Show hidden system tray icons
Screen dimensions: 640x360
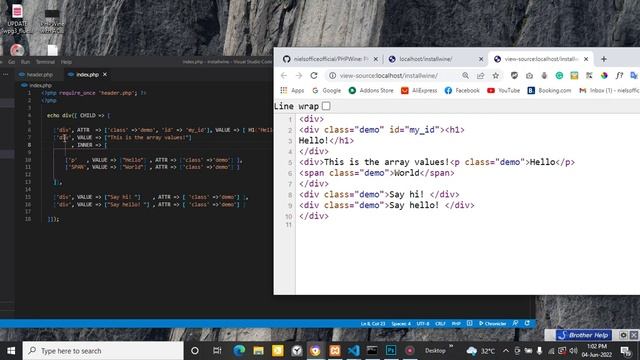click(x=505, y=351)
